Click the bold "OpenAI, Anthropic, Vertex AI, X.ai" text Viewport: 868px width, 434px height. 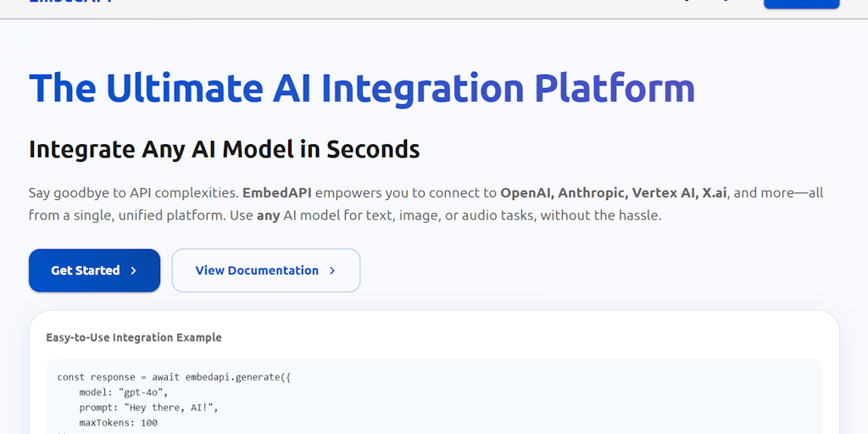(614, 193)
